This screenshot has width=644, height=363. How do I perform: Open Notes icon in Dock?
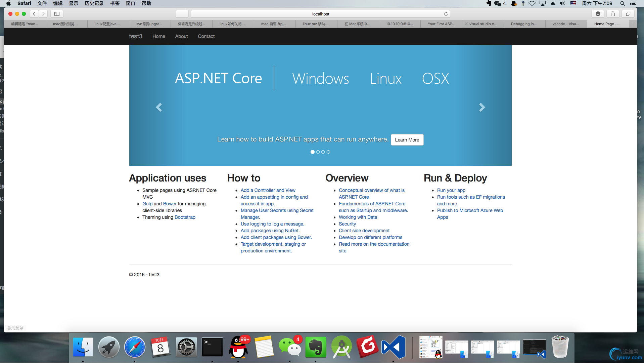click(x=264, y=347)
